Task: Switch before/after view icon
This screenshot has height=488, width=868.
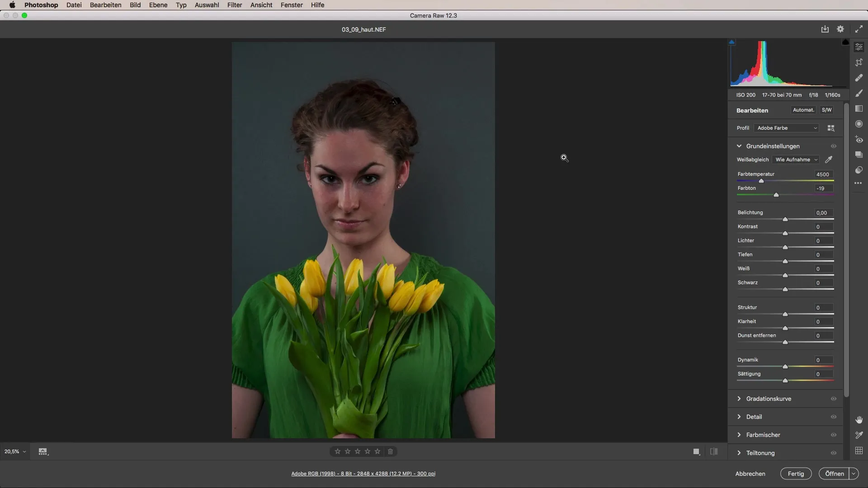Action: [714, 451]
